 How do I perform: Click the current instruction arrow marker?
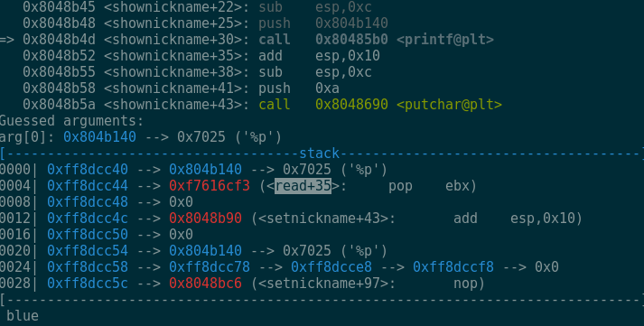click(x=7, y=40)
